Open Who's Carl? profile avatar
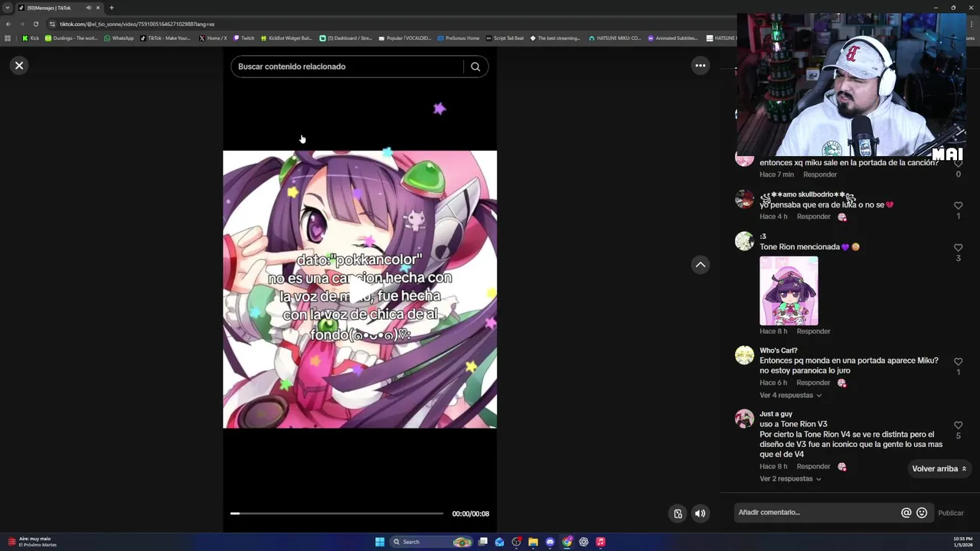 (744, 355)
